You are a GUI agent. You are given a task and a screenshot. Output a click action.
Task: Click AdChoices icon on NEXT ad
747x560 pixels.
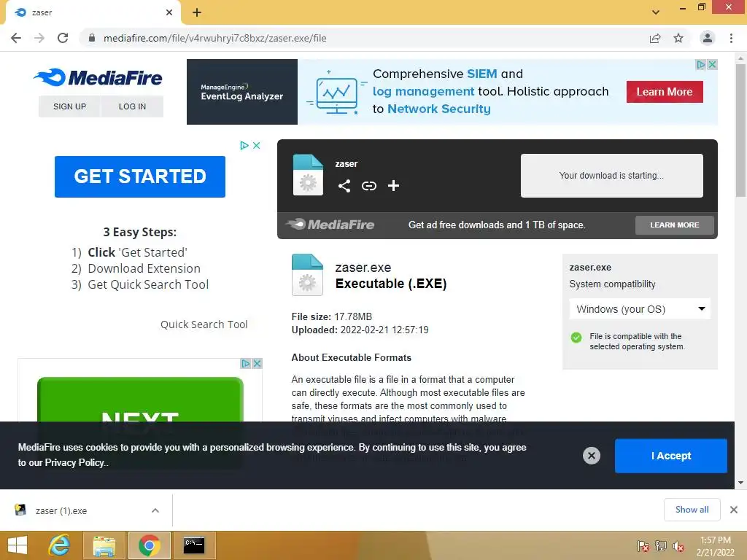click(x=245, y=363)
